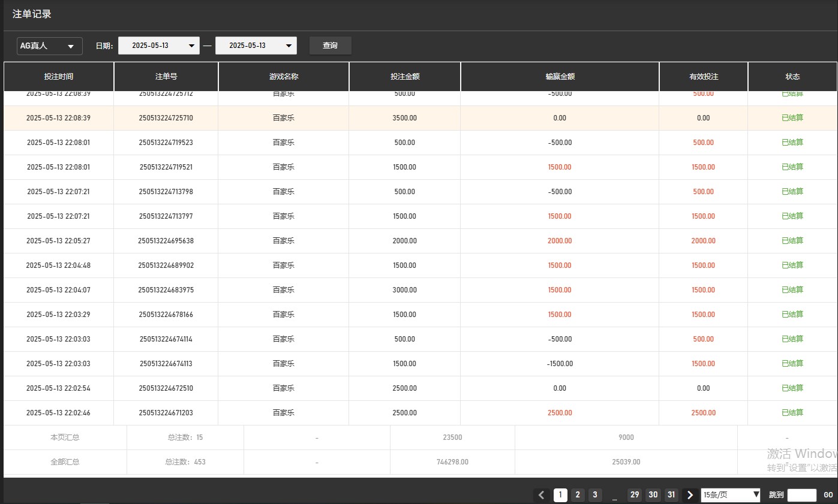
Task: Click the 投注时间 column header
Action: point(59,77)
